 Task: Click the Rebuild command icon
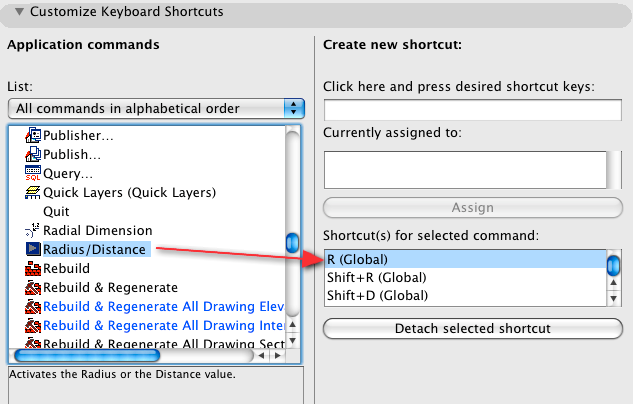pyautogui.click(x=33, y=268)
